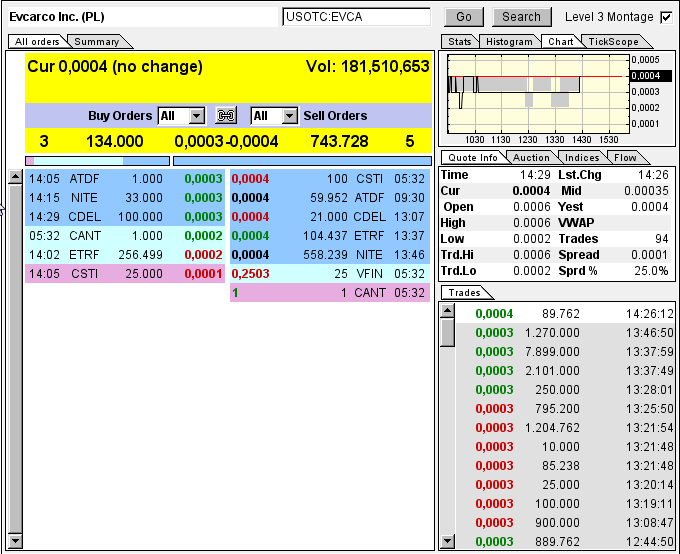This screenshot has width=680, height=554.
Task: Select the ETRF buy order of 256.499
Action: point(125,255)
